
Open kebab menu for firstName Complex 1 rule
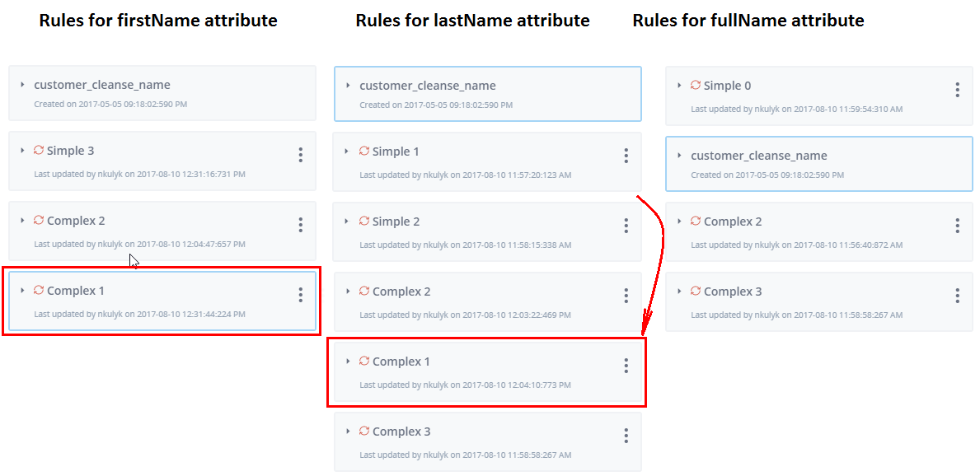pos(301,295)
